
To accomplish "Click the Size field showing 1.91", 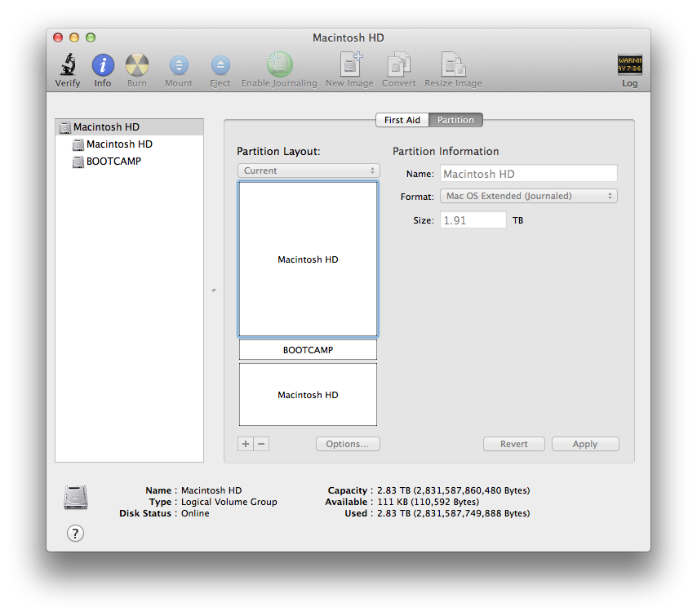I will (473, 220).
